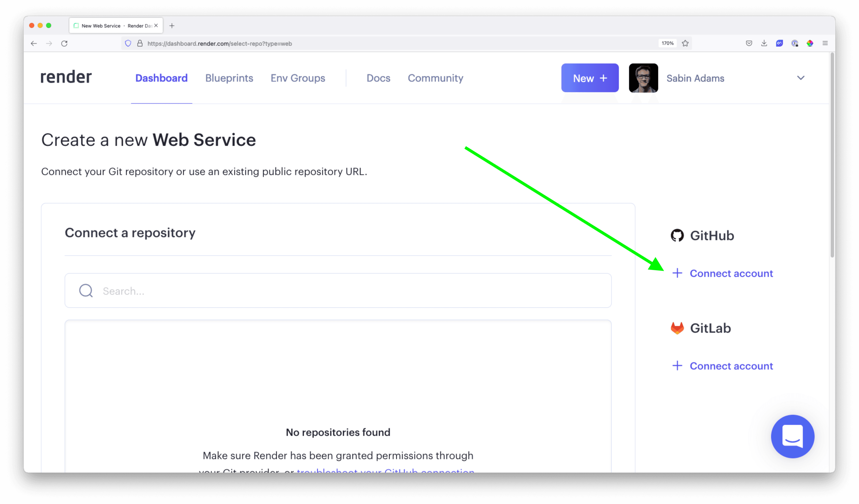Reload the page with the refresh icon
This screenshot has height=504, width=859.
coord(64,43)
